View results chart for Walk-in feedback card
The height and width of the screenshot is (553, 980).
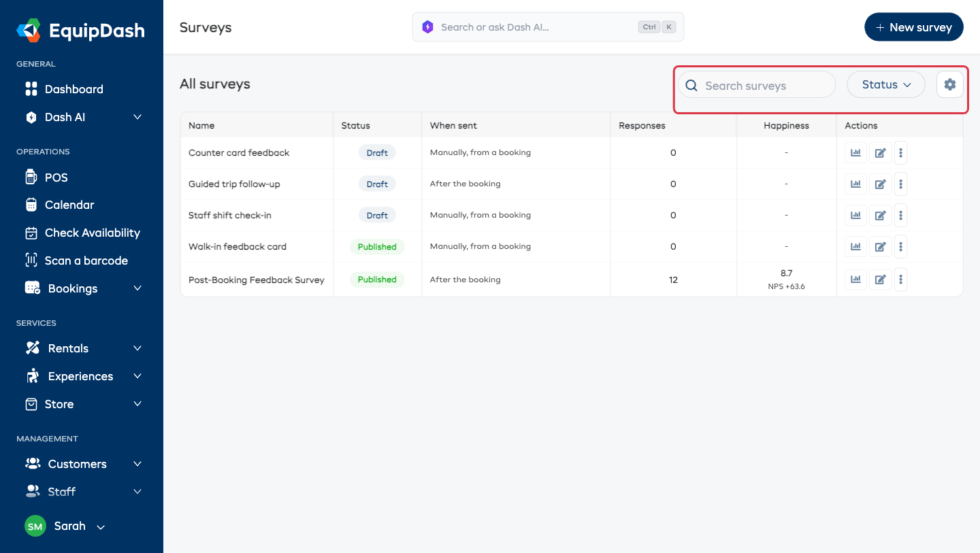[x=855, y=247]
